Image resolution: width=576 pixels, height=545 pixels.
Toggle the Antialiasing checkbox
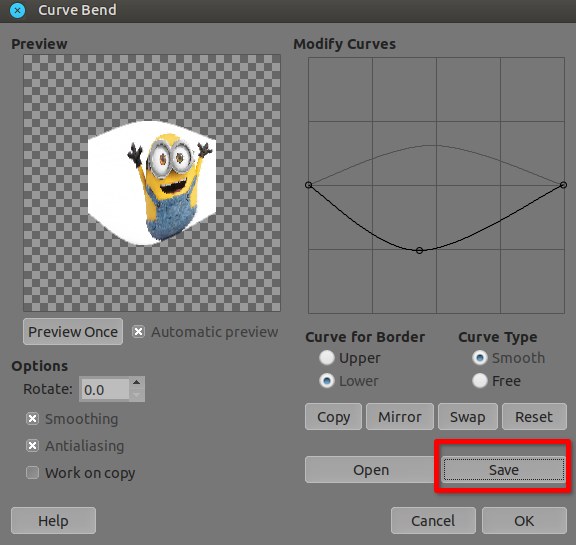click(x=32, y=446)
